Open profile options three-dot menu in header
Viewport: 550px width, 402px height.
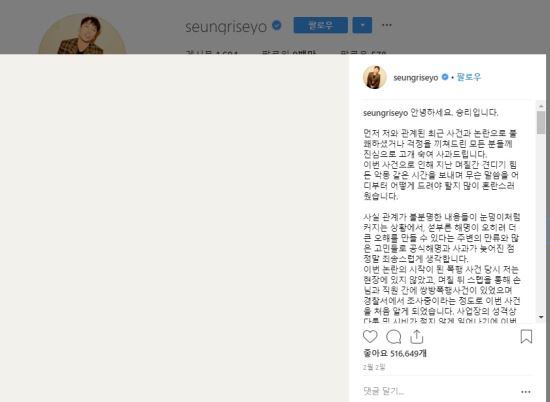point(387,25)
